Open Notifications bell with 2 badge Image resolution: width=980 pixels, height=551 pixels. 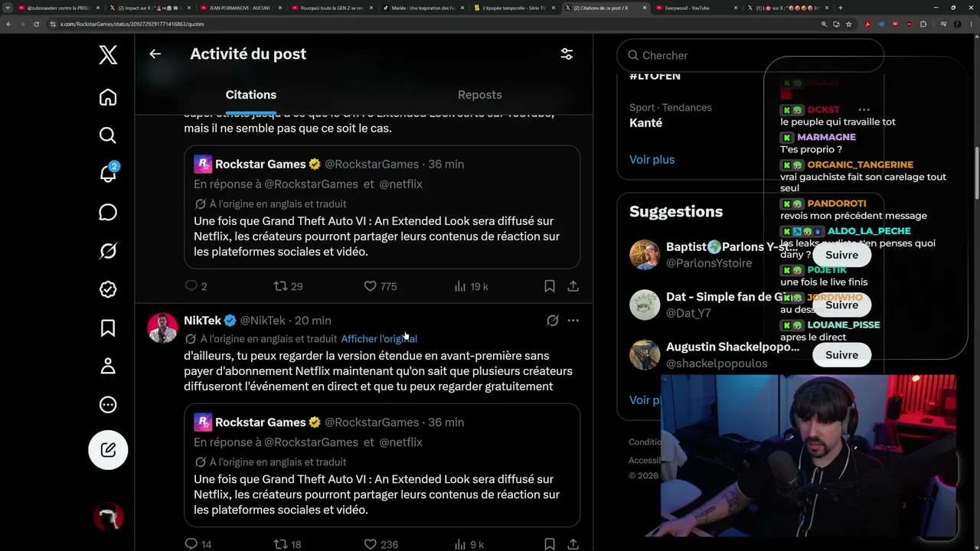[x=108, y=174]
